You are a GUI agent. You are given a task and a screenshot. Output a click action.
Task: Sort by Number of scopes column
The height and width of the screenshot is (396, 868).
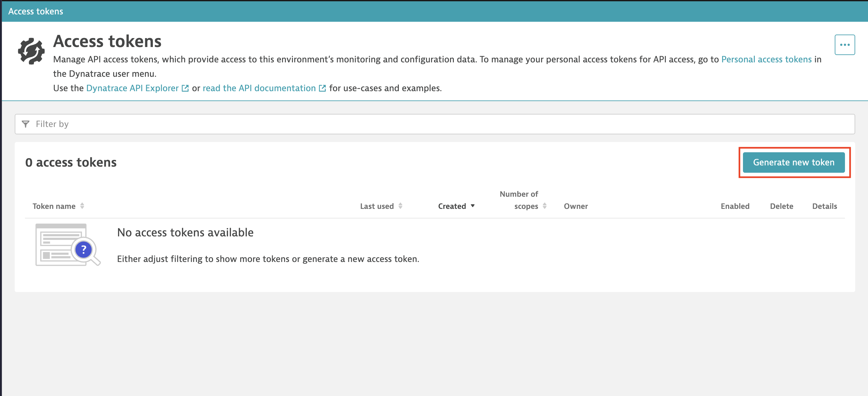coord(523,200)
